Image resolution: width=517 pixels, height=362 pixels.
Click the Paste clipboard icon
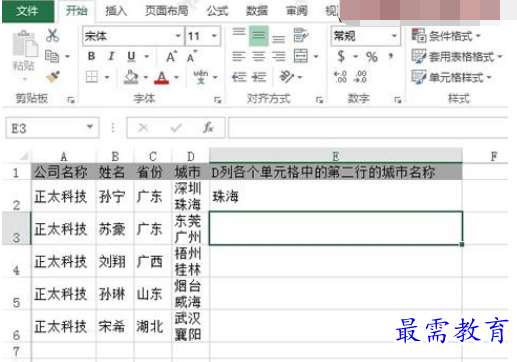click(x=25, y=44)
